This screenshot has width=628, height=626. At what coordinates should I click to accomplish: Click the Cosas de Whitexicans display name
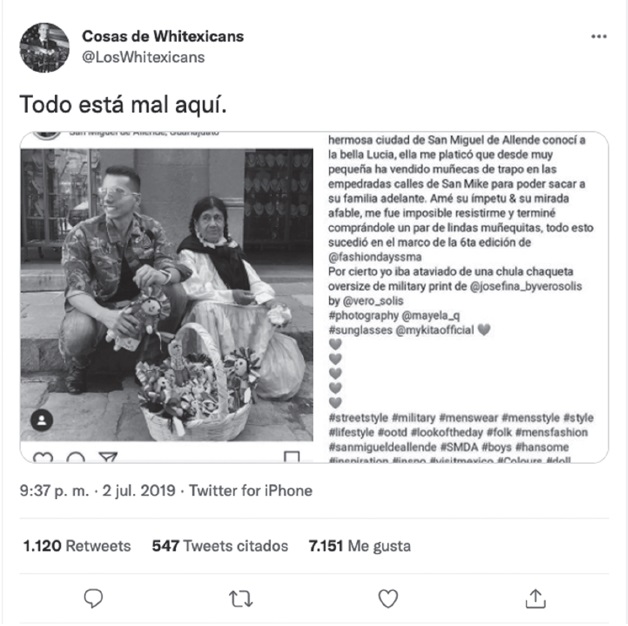click(x=163, y=36)
